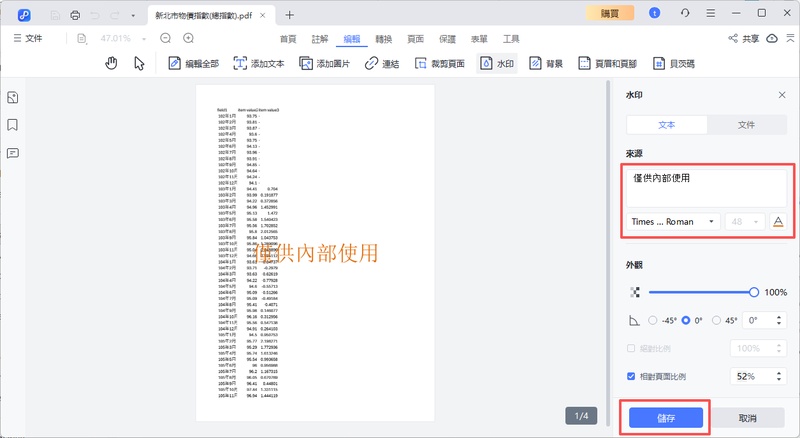Open the quick access toolbar dropdown arrow
The image size is (800, 438).
click(x=133, y=15)
